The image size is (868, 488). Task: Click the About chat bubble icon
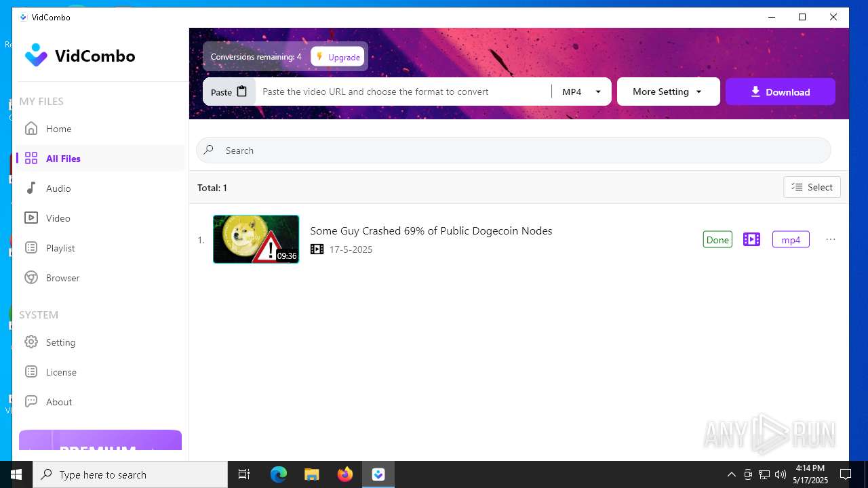point(31,402)
